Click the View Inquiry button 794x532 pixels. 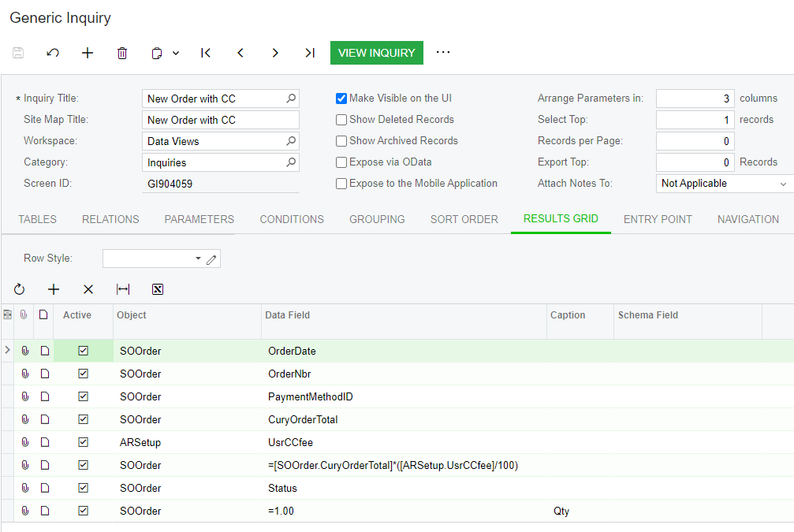tap(376, 53)
